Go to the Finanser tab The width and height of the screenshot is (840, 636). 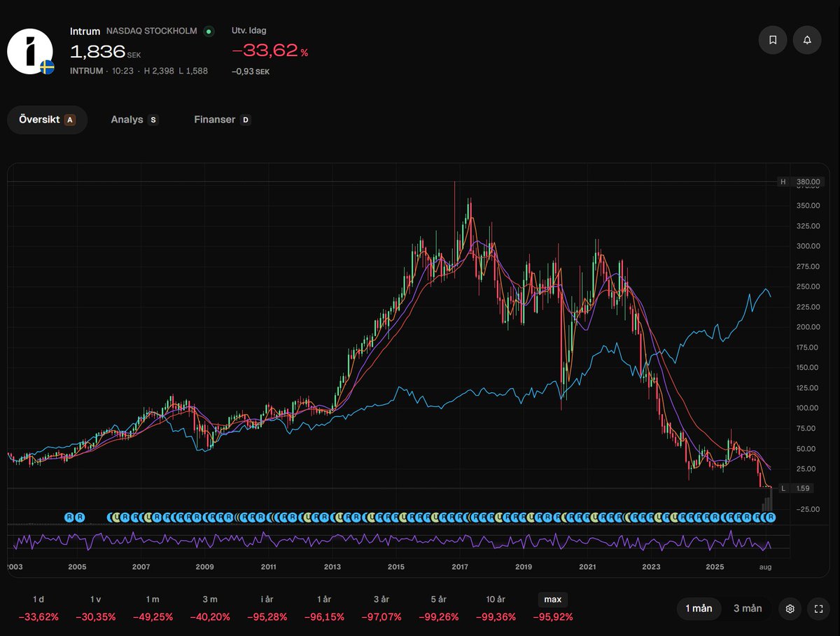[222, 120]
